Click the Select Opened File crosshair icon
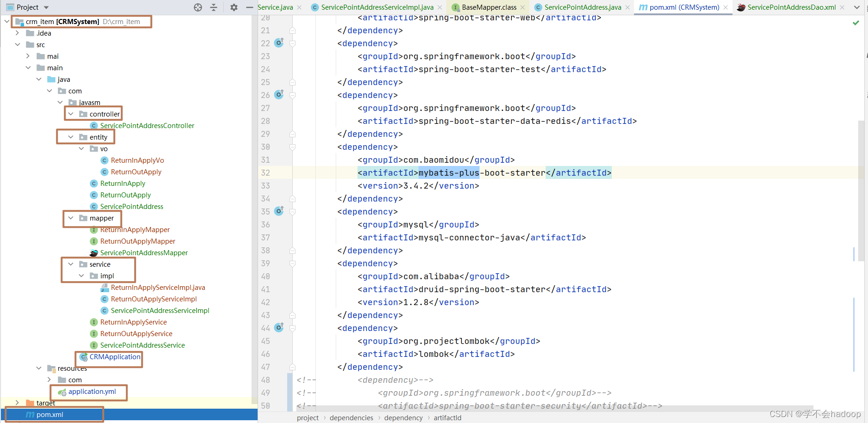 click(198, 7)
